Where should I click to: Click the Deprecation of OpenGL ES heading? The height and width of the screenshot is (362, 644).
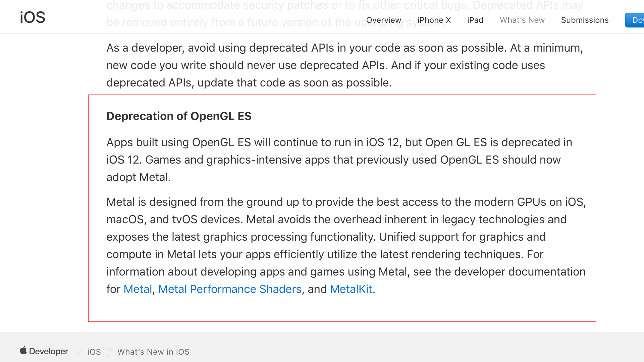tap(179, 116)
